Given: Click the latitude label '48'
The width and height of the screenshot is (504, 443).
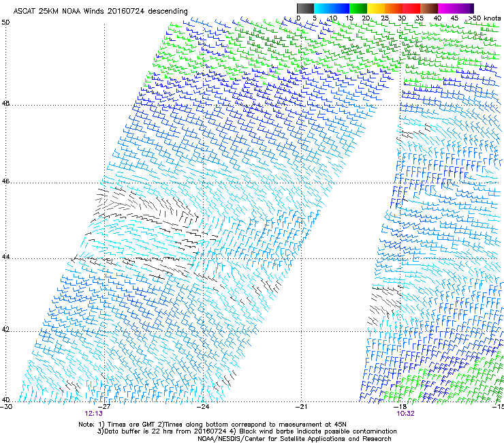Looking at the screenshot, I should (5, 104).
